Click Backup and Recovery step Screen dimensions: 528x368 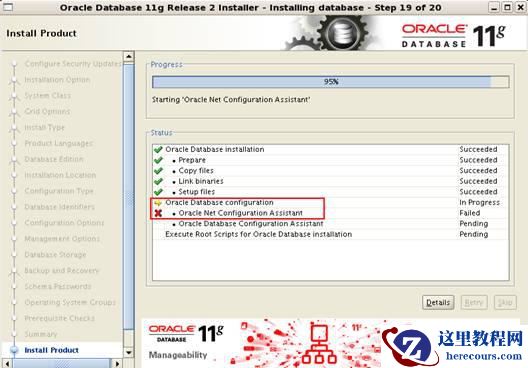click(62, 270)
